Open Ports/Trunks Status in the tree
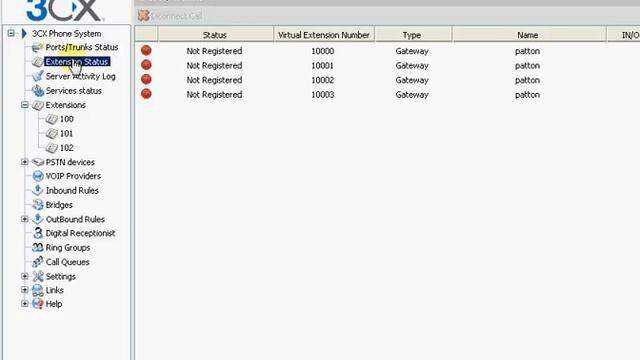 click(82, 47)
